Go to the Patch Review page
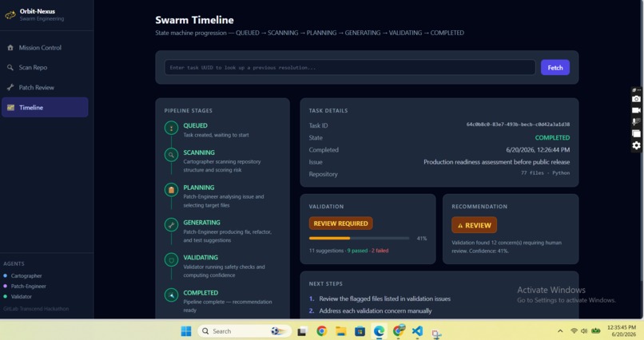 [45, 87]
